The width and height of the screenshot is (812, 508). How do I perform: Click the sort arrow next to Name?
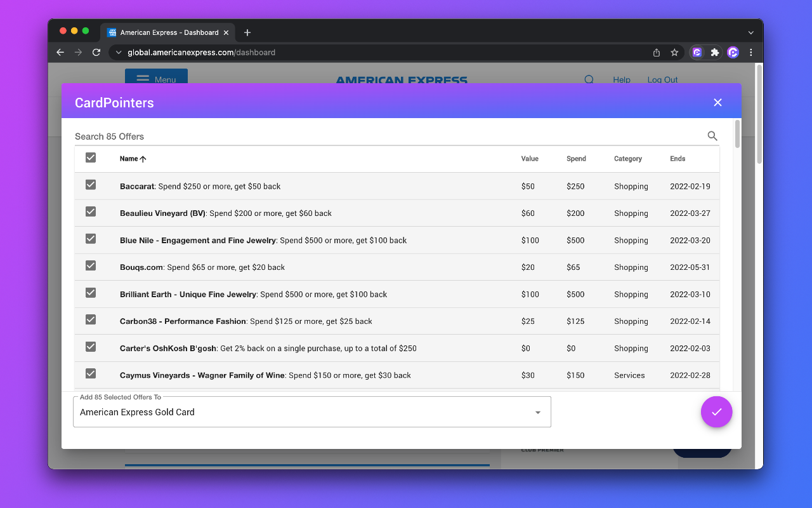click(x=143, y=159)
